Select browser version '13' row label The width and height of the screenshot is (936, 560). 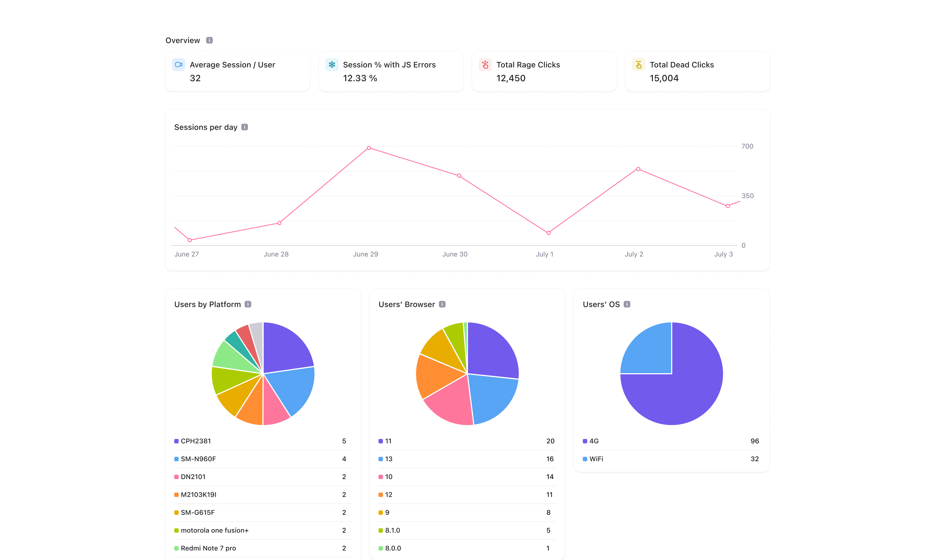point(389,459)
